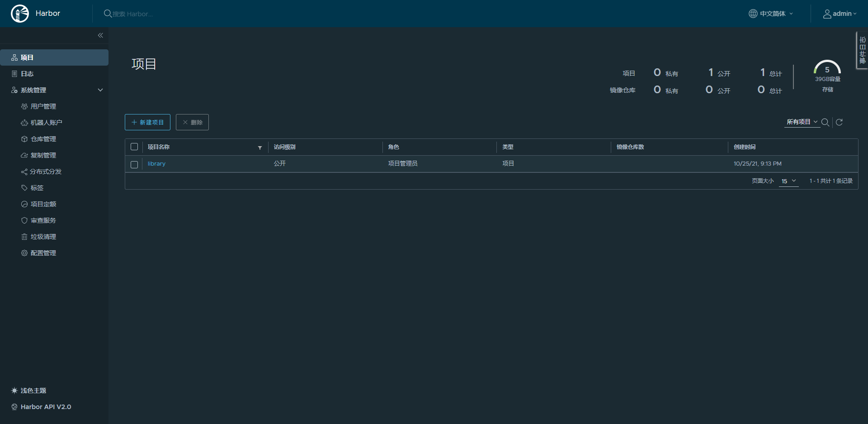868x424 pixels.
Task: Open the storage capacity gauge
Action: pyautogui.click(x=827, y=68)
